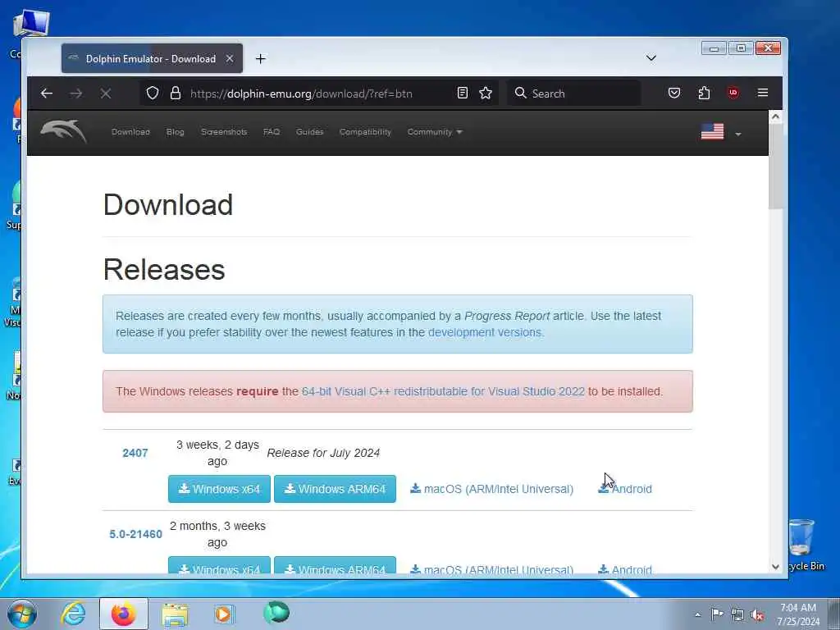Click the page scrollbar thumb
The height and width of the screenshot is (630, 840).
pyautogui.click(x=775, y=166)
